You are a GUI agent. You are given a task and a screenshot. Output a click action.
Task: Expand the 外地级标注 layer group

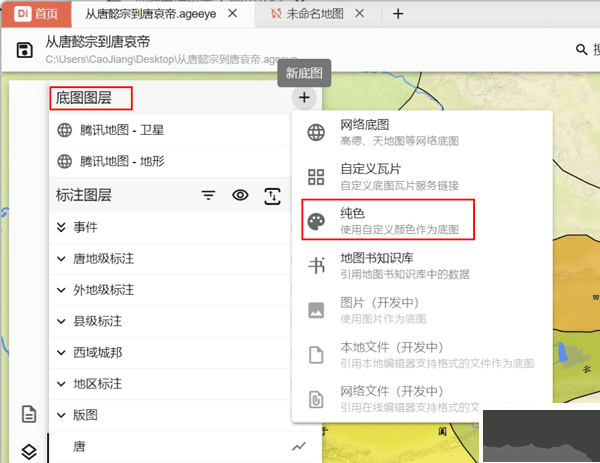[x=61, y=290]
